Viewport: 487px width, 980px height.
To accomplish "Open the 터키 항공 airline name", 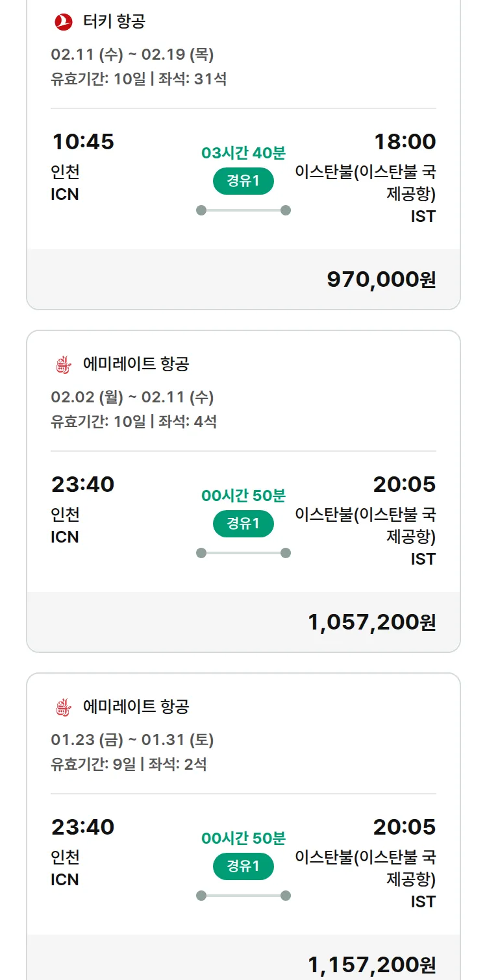I will click(114, 22).
